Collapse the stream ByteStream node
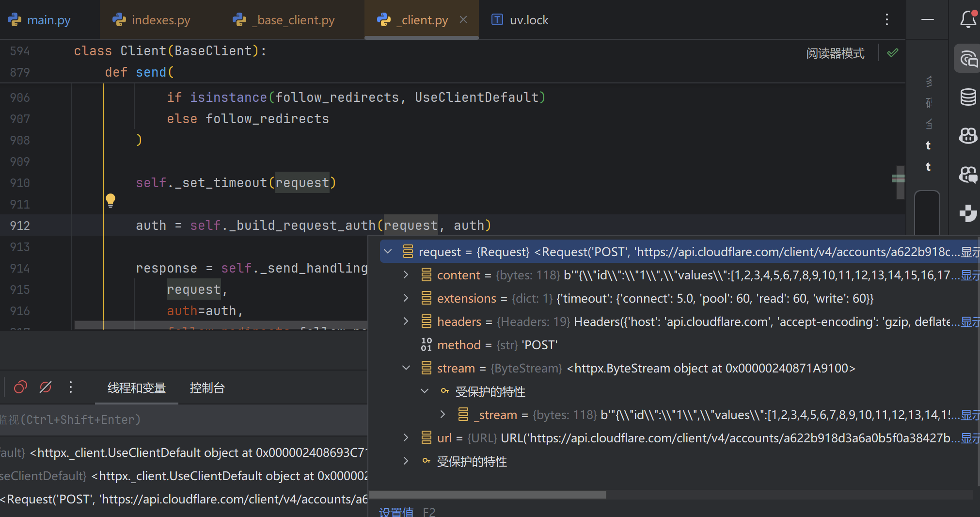The image size is (980, 517). coord(406,368)
